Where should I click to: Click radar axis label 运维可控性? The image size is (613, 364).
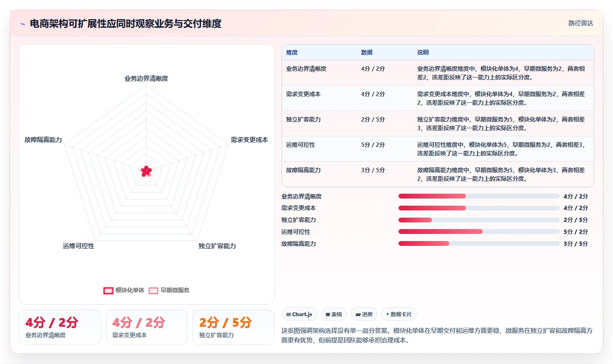[79, 246]
